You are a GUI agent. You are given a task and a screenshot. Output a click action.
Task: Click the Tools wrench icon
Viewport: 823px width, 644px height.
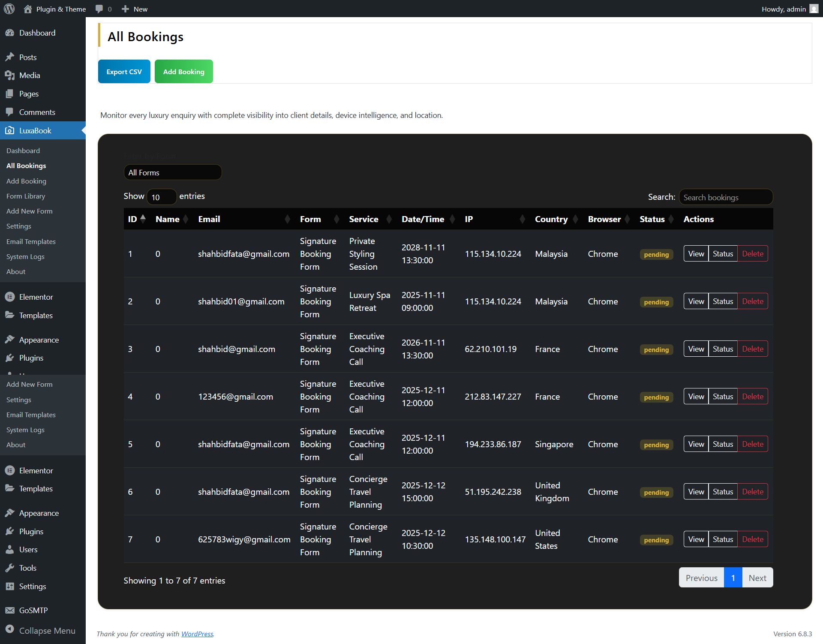click(9, 568)
